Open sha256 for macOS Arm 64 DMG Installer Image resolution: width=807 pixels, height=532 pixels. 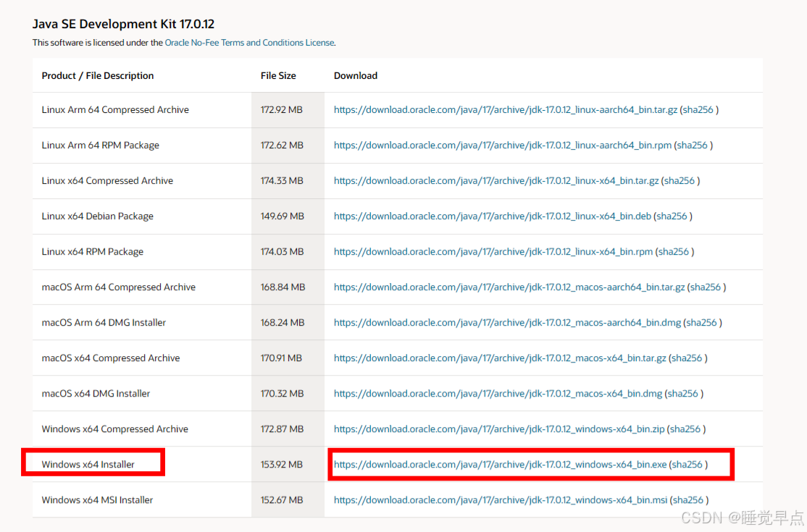tap(701, 322)
